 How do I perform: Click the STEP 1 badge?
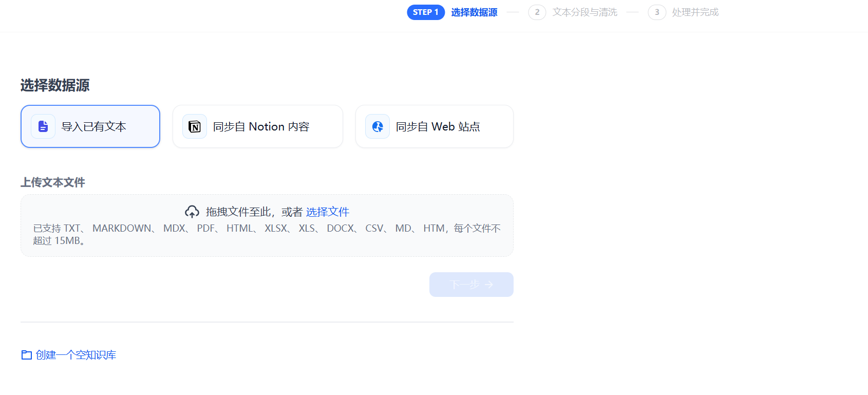[x=425, y=12]
